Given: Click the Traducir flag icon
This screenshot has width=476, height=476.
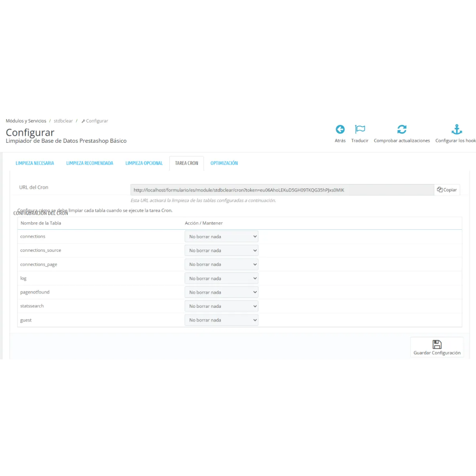Looking at the screenshot, I should [360, 129].
